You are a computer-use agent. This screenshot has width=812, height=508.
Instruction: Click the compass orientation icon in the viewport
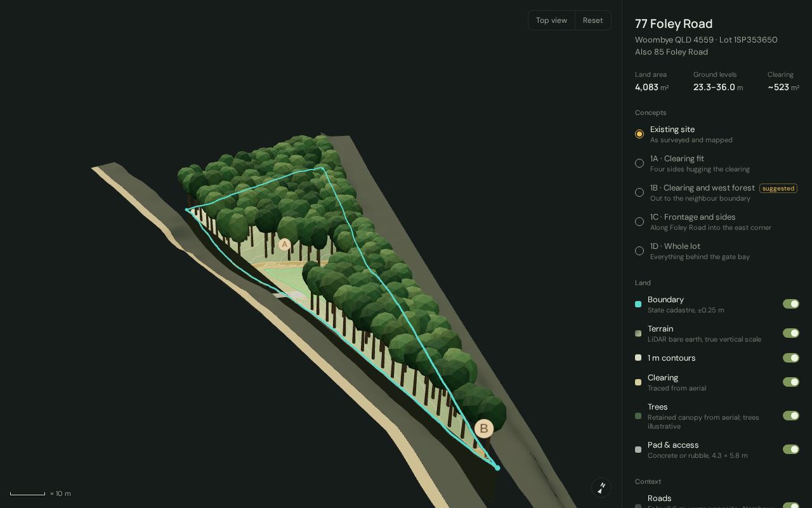coord(601,487)
